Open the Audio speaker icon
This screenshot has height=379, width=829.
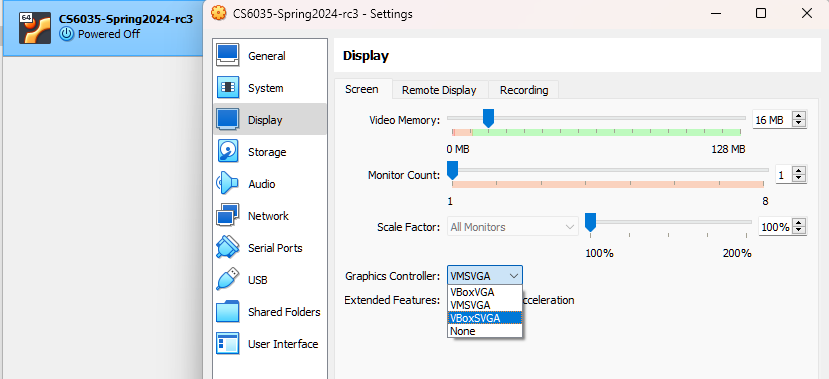228,183
